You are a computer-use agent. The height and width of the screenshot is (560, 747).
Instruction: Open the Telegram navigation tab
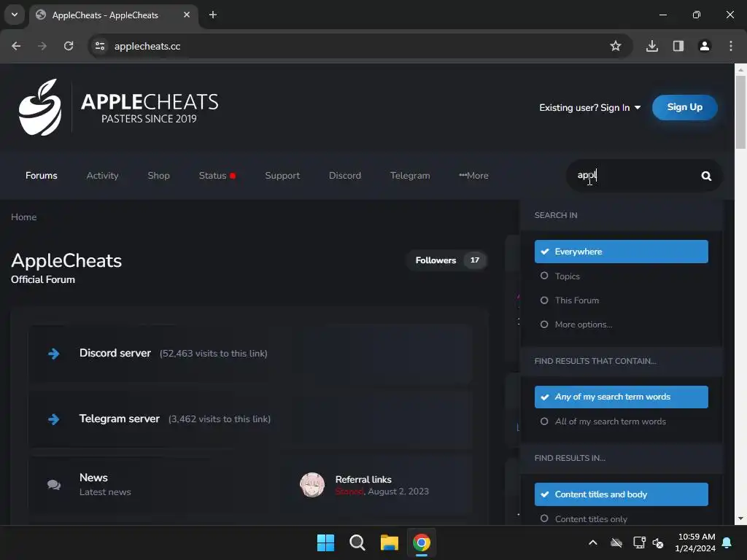click(x=410, y=176)
